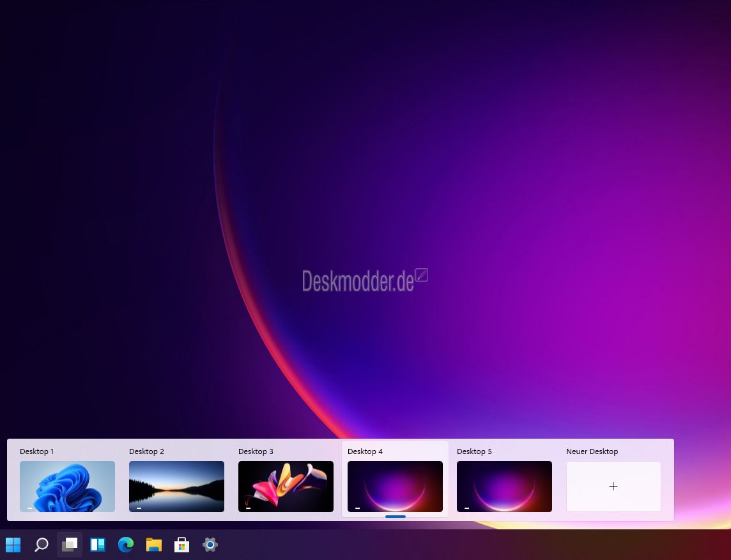Click the "Desktop 2" label
The height and width of the screenshot is (560, 731).
(146, 451)
